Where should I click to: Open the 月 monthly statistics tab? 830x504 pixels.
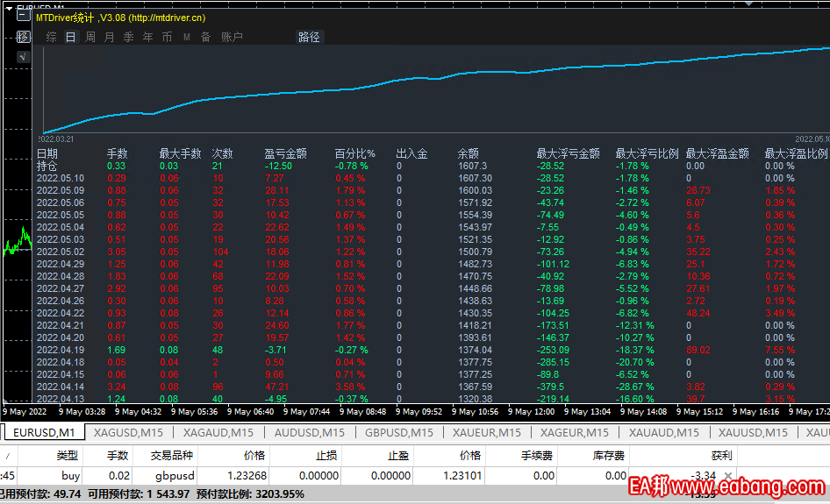click(109, 37)
